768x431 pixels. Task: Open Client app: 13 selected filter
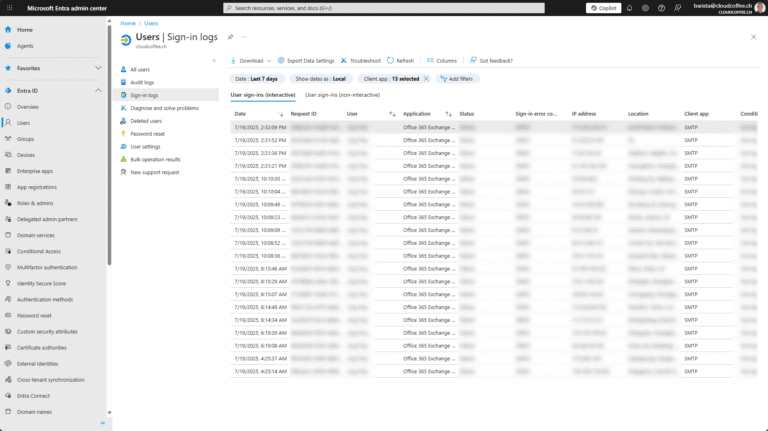pyautogui.click(x=391, y=79)
